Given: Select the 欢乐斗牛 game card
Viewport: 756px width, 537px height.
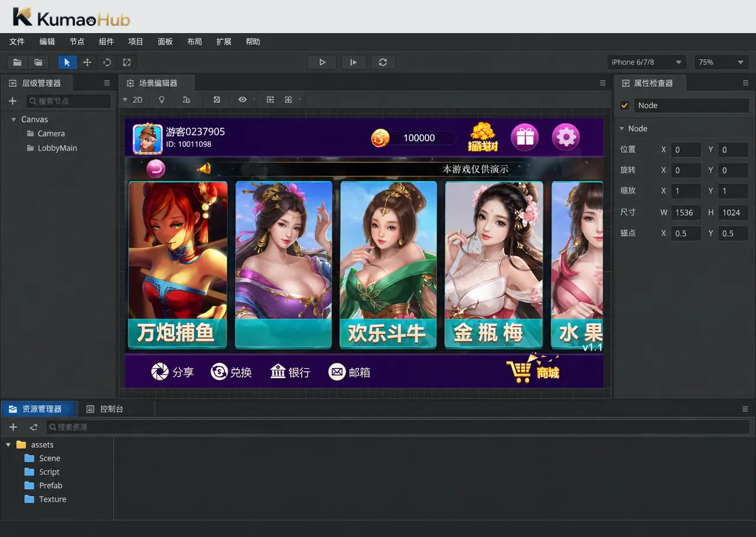Looking at the screenshot, I should [388, 265].
